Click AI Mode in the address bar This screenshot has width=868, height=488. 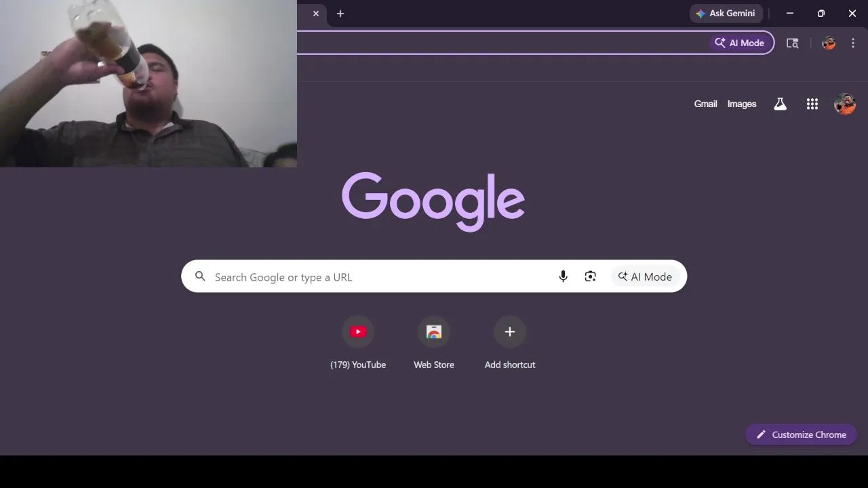[x=740, y=43]
